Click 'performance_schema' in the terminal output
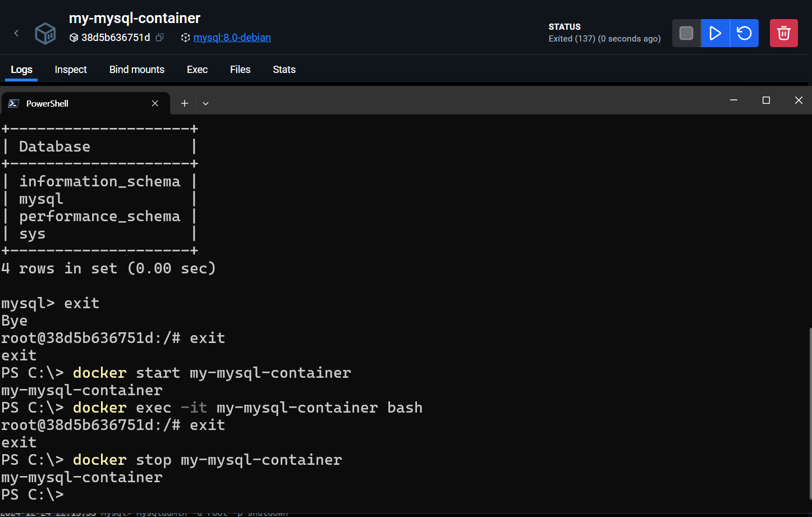 tap(100, 216)
